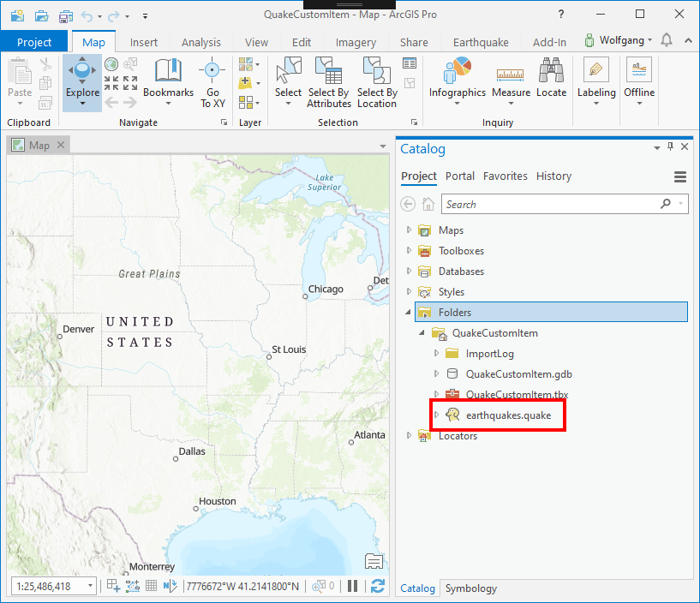Expand the Styles node

(x=409, y=291)
